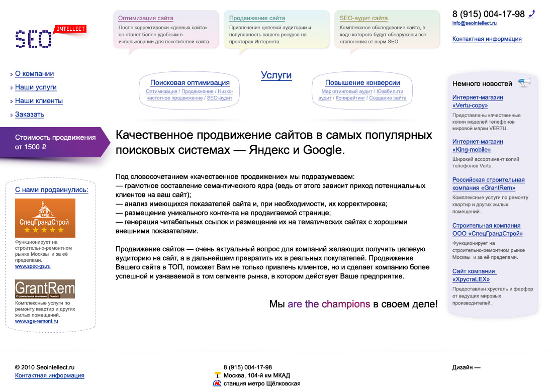Screen dimensions: 553x392
Task: Click the yellow map marker icon in footer
Action: (218, 375)
